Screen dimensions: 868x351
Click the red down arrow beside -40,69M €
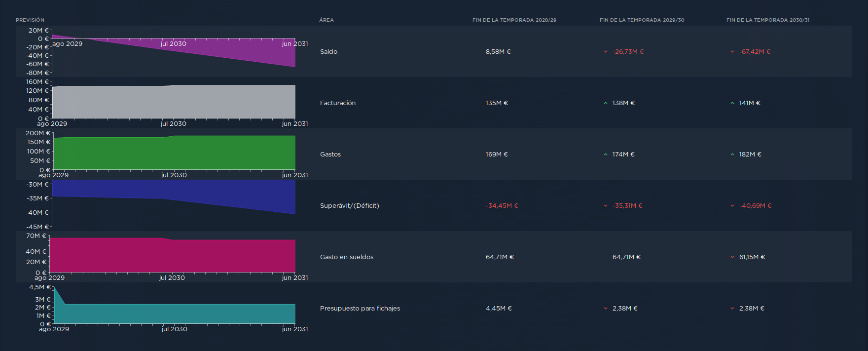(732, 206)
